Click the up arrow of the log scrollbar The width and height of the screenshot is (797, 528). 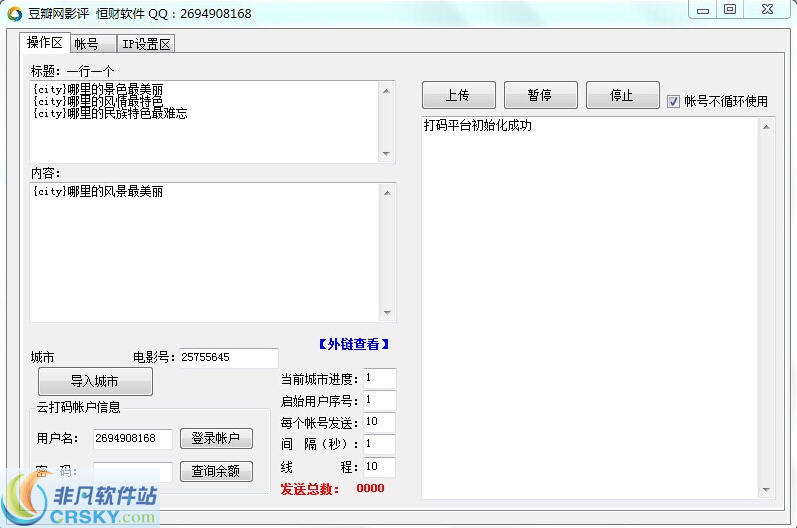[766, 127]
